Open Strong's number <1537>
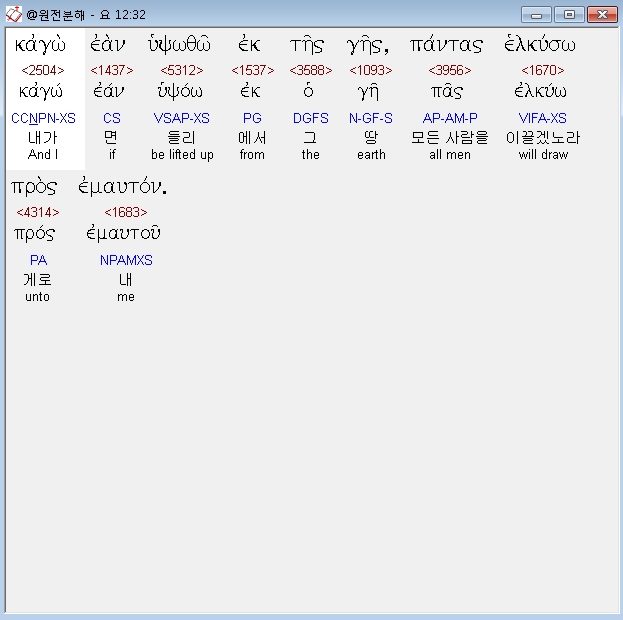The image size is (623, 620). click(x=253, y=70)
